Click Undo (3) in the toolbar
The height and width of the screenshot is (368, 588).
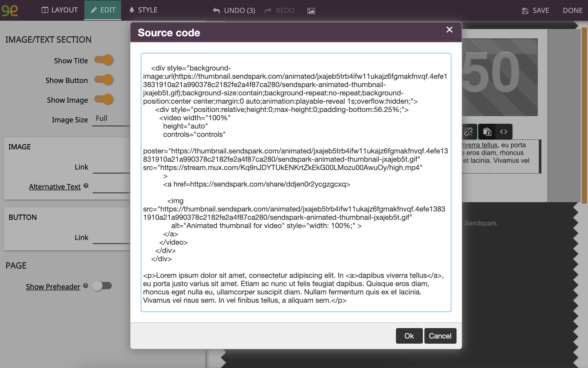point(234,10)
